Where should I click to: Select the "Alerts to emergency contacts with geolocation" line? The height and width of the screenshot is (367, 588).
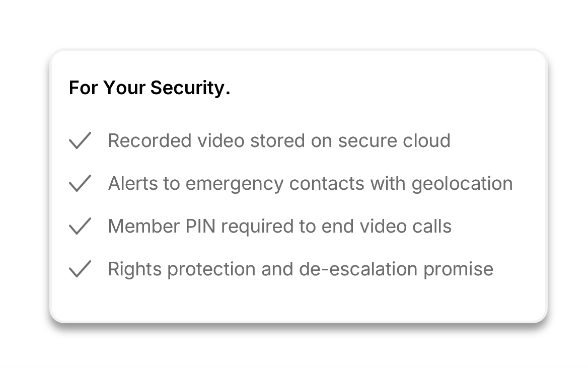pos(310,183)
